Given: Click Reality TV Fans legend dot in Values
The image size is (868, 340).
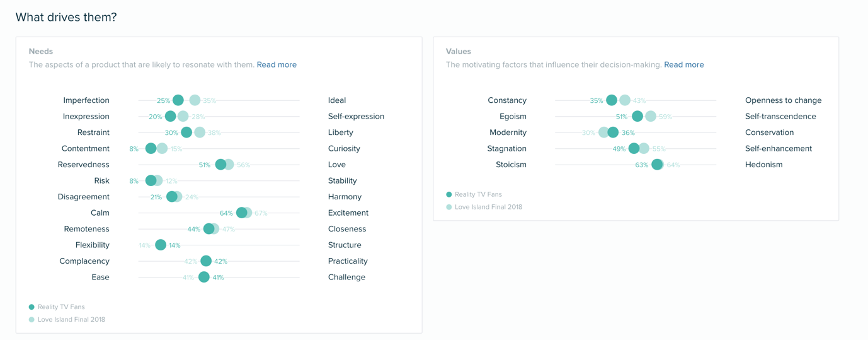Looking at the screenshot, I should tap(449, 194).
